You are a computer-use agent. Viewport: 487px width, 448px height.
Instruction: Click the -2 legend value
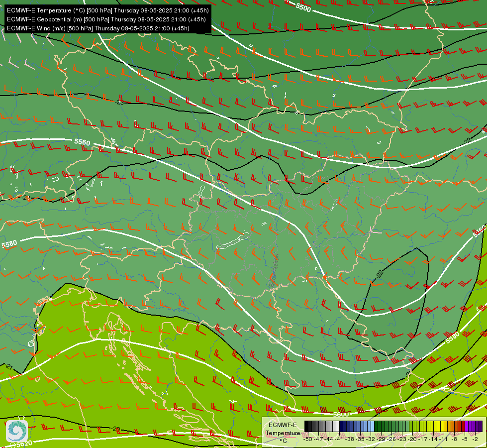coord(475,439)
